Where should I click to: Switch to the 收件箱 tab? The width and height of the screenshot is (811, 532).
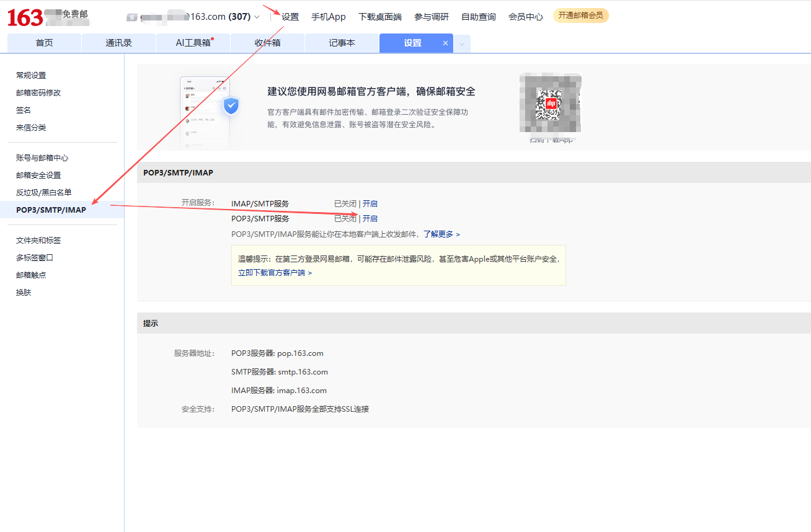(x=267, y=43)
